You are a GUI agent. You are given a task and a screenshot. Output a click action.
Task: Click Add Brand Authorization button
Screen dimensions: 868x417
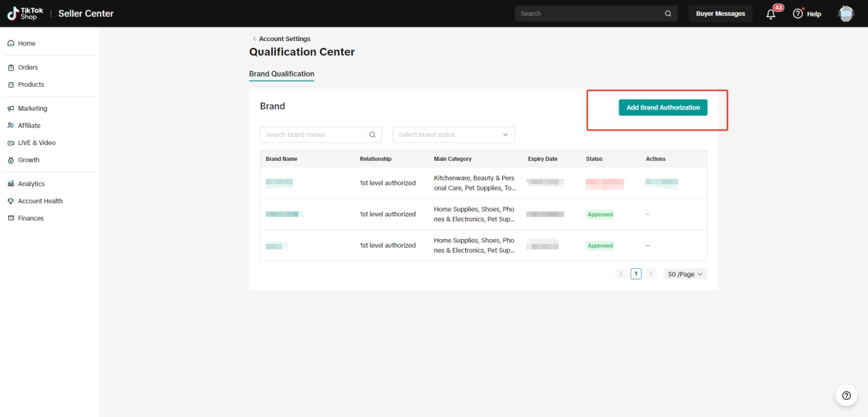[x=663, y=108]
